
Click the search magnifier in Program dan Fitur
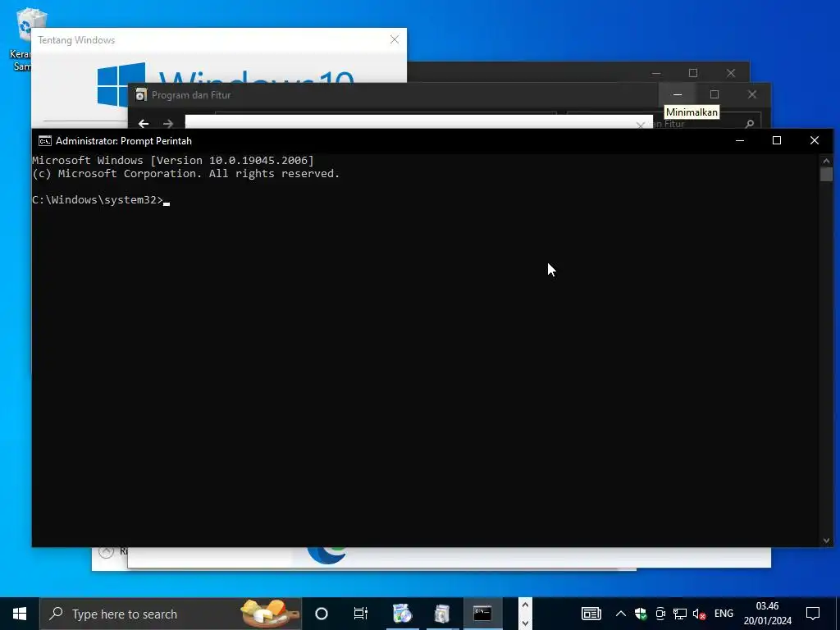750,124
